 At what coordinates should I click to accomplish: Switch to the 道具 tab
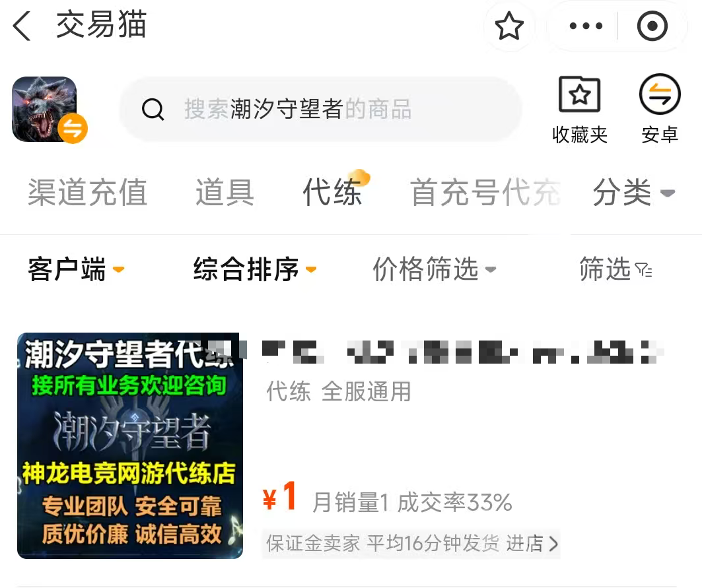pos(225,193)
